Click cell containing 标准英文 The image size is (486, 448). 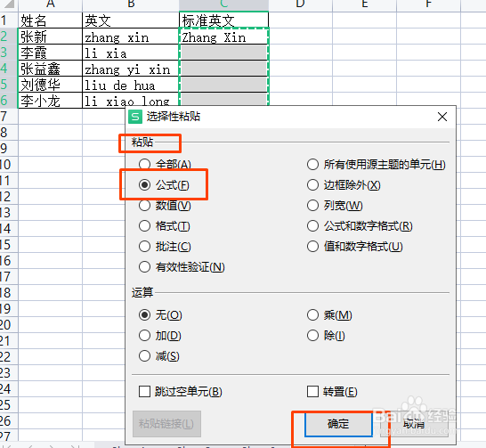pos(223,20)
